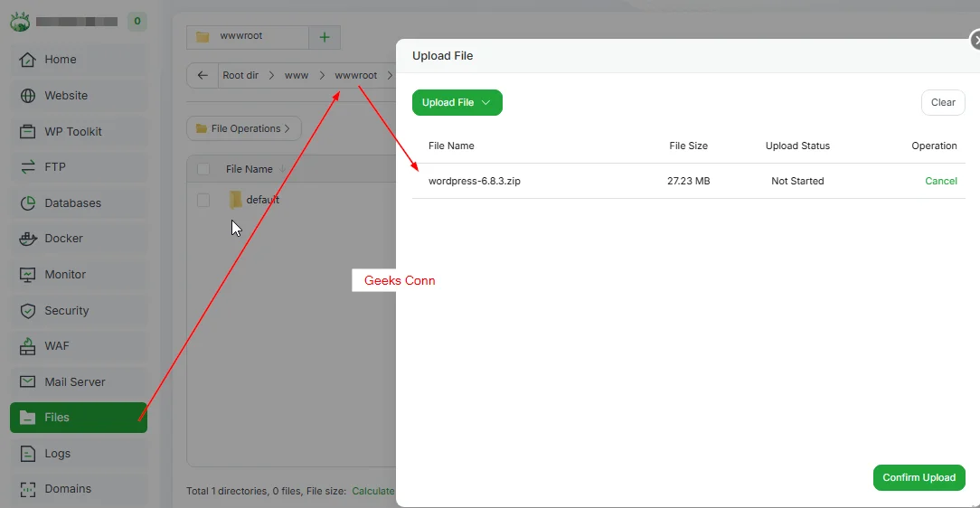
Task: Click the panel logo at top left
Action: click(20, 22)
